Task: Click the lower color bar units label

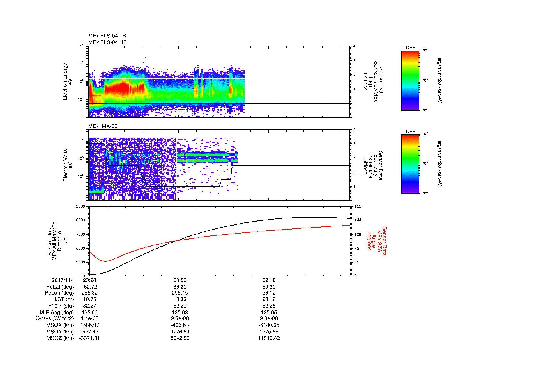Action: 440,164
